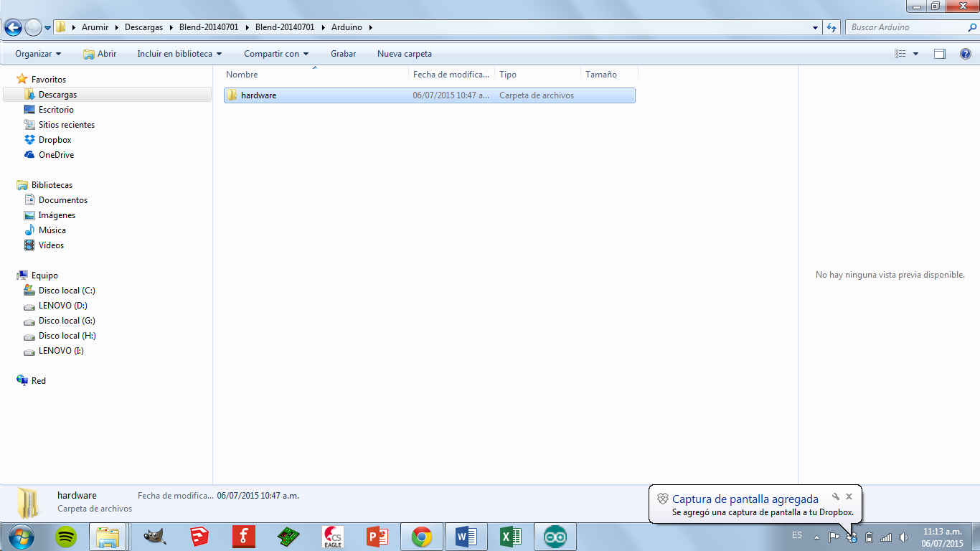The image size is (980, 551).
Task: Open the Incluir en biblioteca dropdown
Action: (x=179, y=54)
